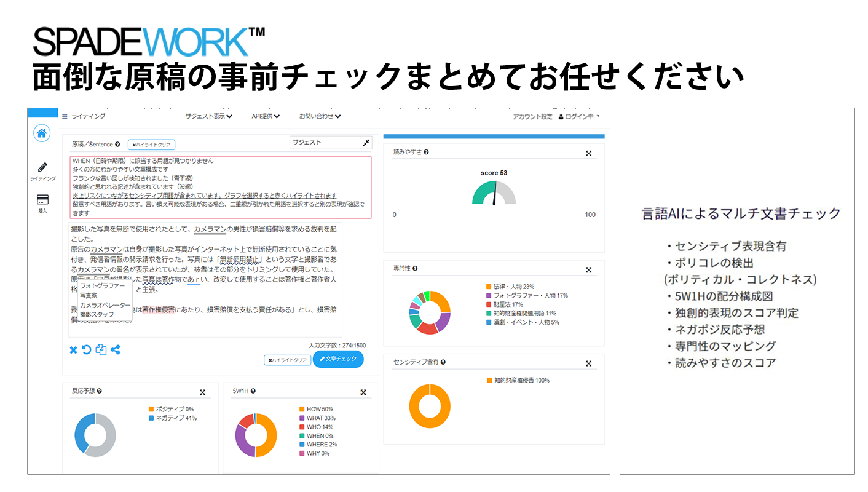Toggle the WHY 0% legend entry
This screenshot has height=492, width=868.
(314, 453)
